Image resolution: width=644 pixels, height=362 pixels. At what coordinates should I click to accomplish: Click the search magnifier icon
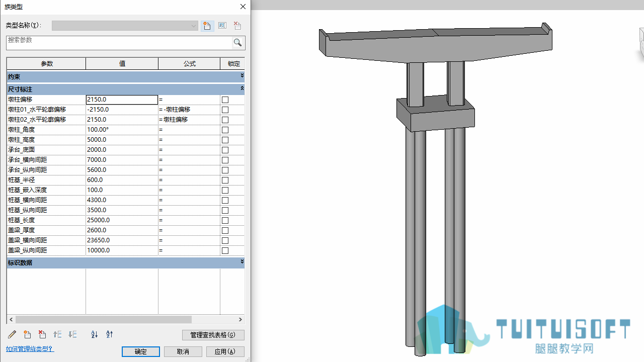tap(238, 43)
